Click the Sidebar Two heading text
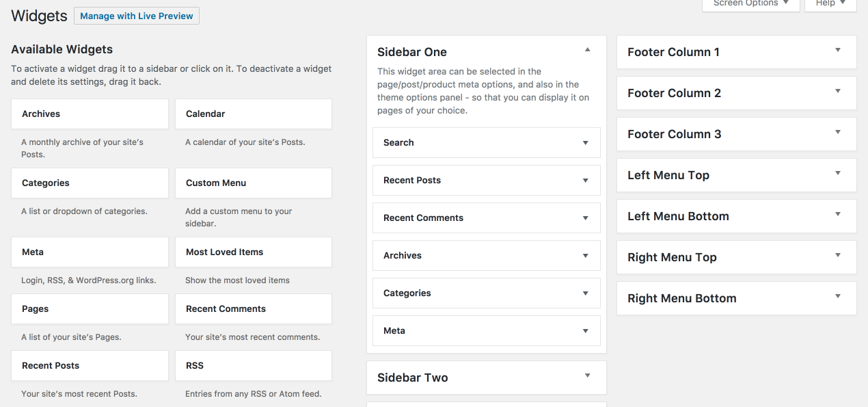868x407 pixels. pyautogui.click(x=413, y=378)
